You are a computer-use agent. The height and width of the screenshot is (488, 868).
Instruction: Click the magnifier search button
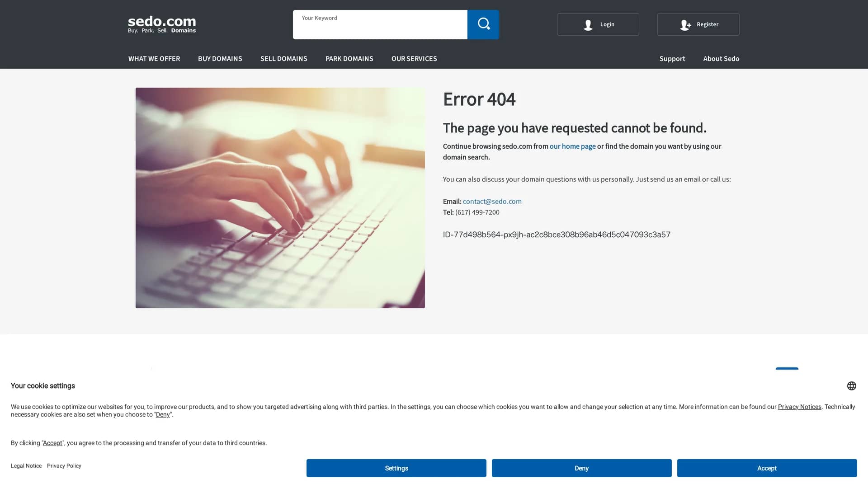pos(483,24)
